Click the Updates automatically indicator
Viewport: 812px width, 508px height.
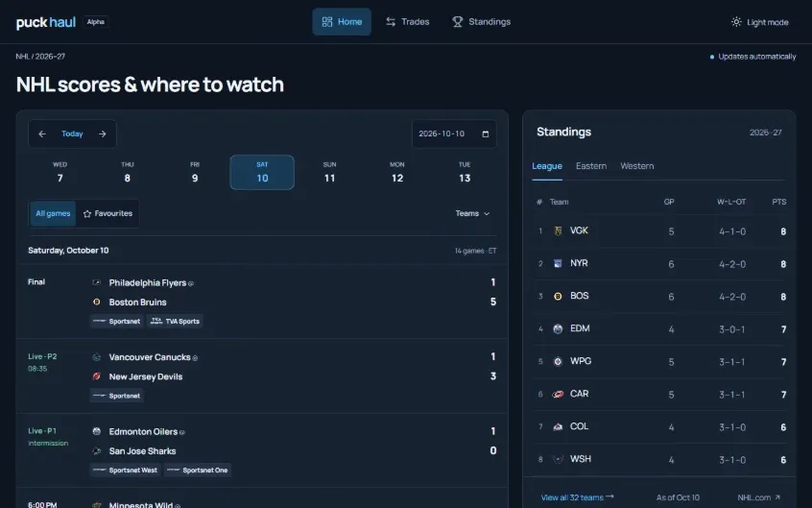coord(752,57)
